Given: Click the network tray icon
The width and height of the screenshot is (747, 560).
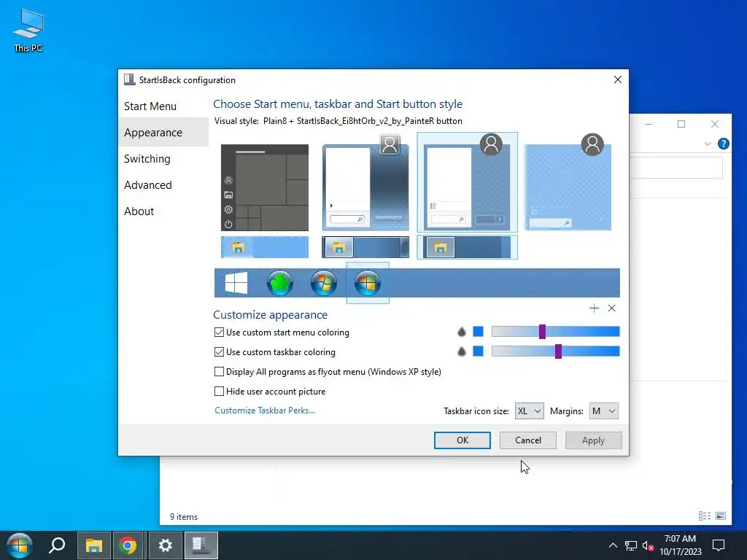Looking at the screenshot, I should (x=631, y=545).
